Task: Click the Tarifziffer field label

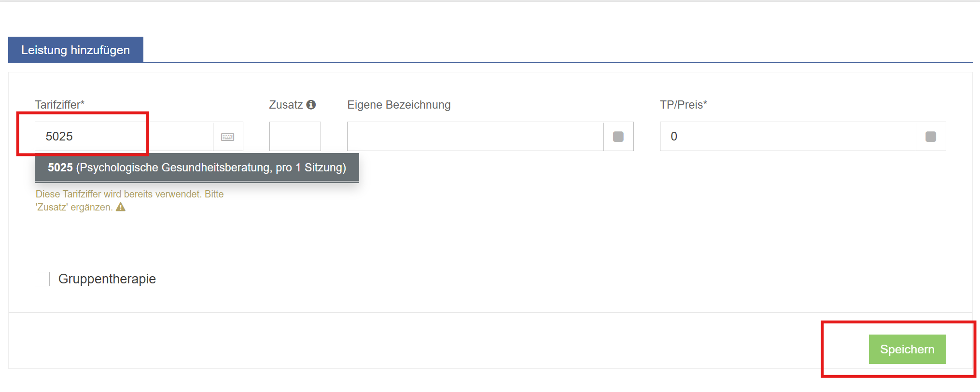Action: coord(59,105)
